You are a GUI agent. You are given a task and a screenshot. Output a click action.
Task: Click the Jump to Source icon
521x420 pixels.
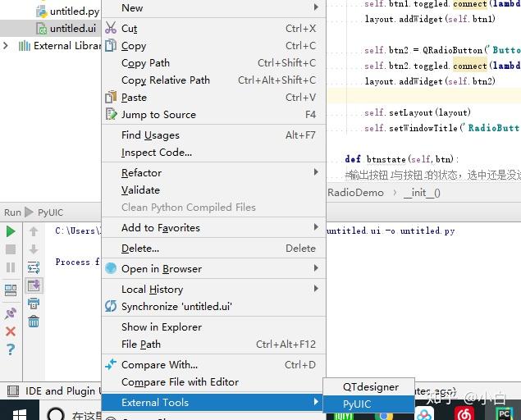pyautogui.click(x=112, y=114)
